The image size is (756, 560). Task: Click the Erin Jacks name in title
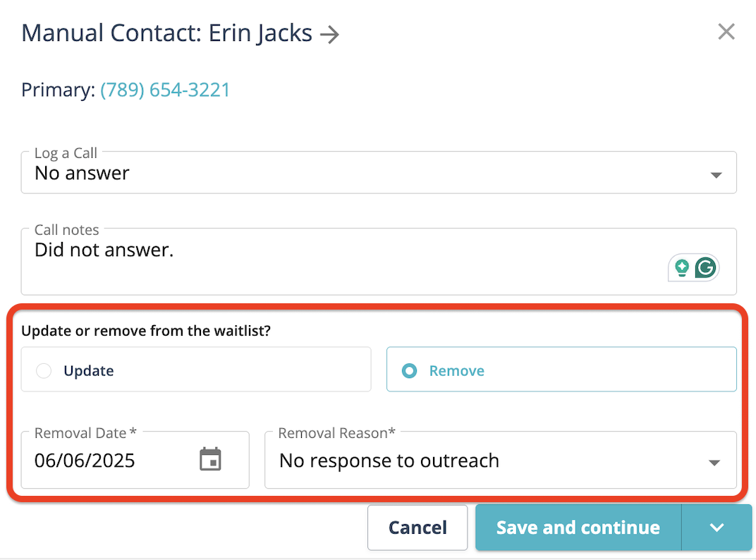click(260, 33)
